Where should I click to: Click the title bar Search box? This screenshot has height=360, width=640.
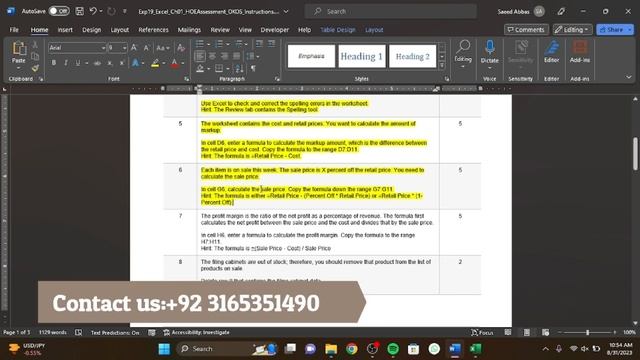[391, 11]
